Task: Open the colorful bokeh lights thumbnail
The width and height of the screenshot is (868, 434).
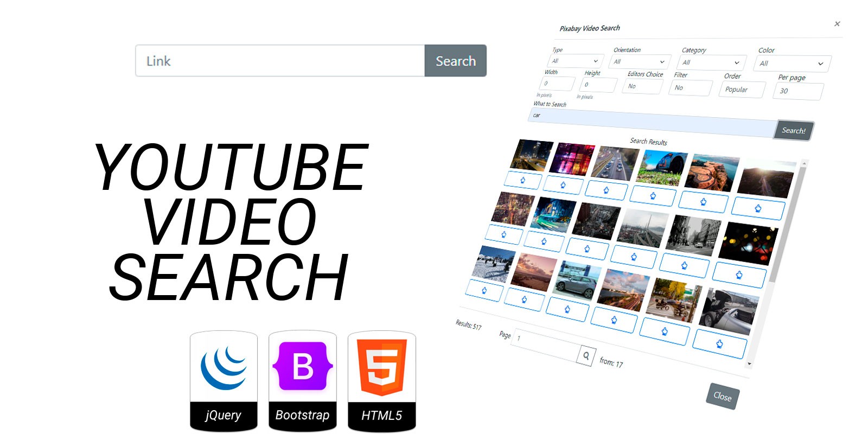Action: (749, 243)
